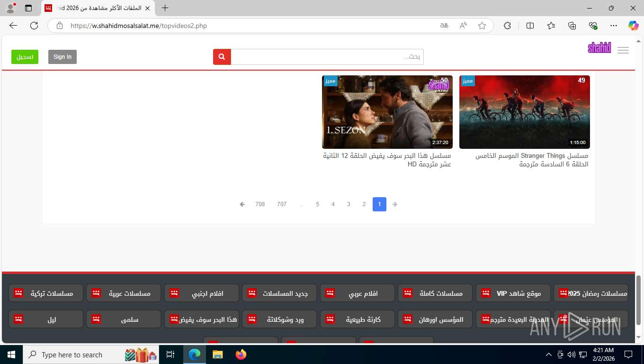
Task: Open the favorites list icon
Action: [551, 26]
